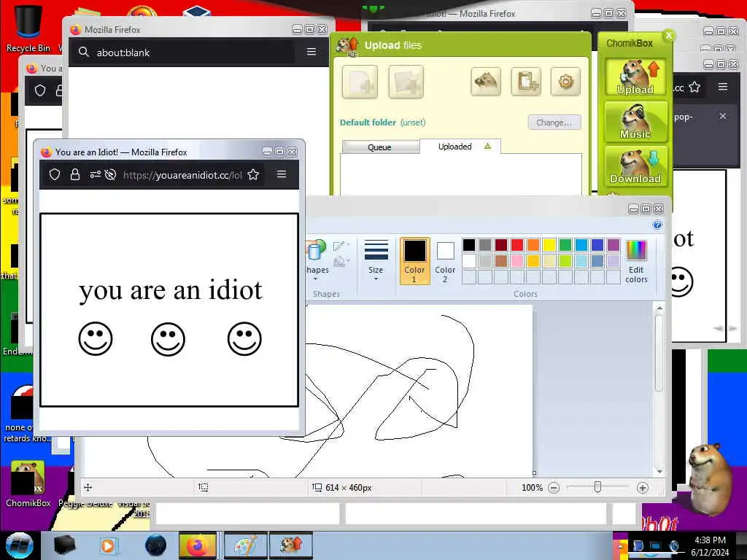This screenshot has width=747, height=560.
Task: Click the permissions icon in the youareanidiot.cc address bar
Action: pos(96,175)
